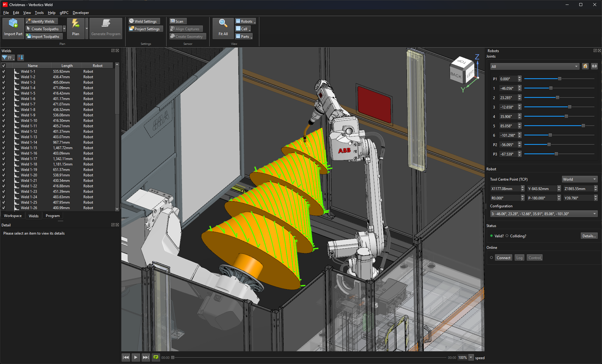Open the World TCP dropdown
This screenshot has height=364, width=602.
click(580, 179)
